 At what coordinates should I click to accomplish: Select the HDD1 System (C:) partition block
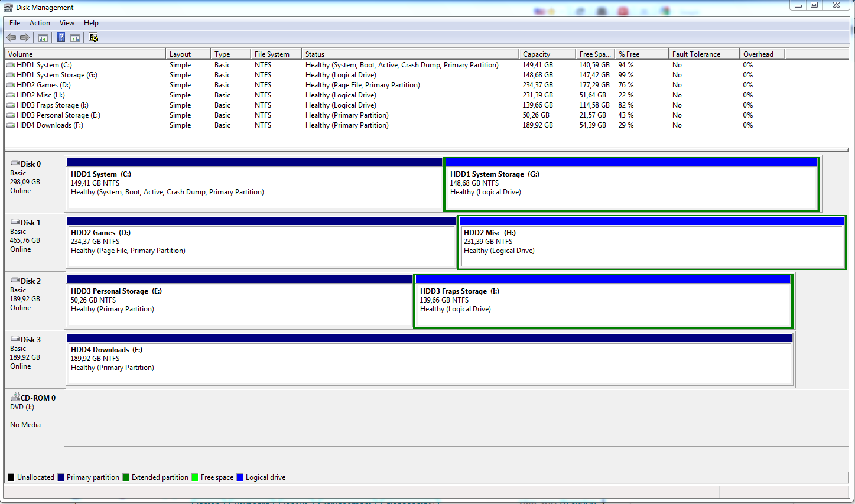(255, 183)
